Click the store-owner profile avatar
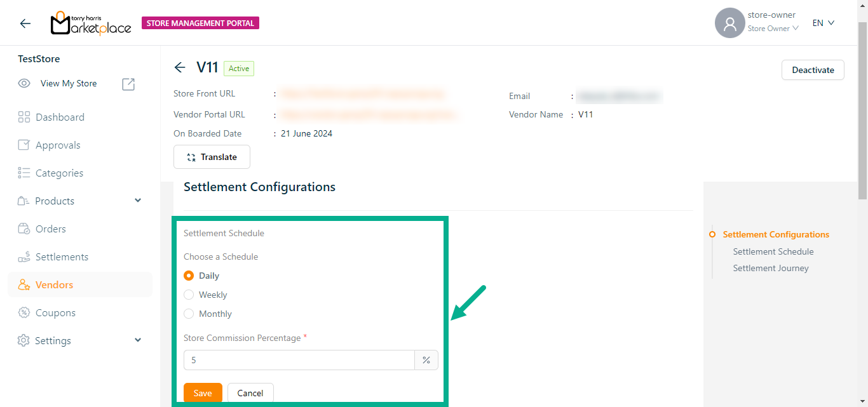 tap(729, 23)
